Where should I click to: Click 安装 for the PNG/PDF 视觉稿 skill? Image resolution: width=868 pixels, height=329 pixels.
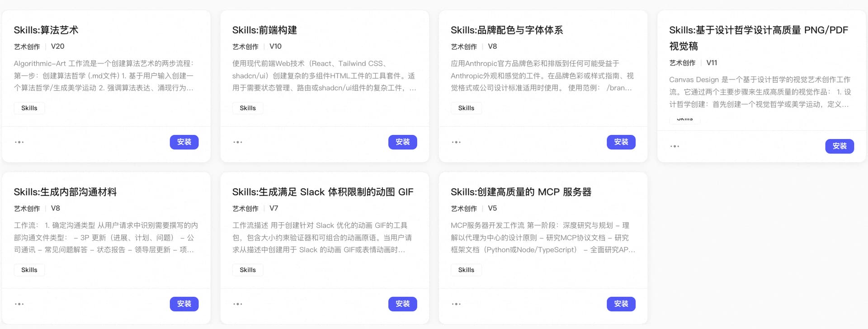(x=839, y=146)
